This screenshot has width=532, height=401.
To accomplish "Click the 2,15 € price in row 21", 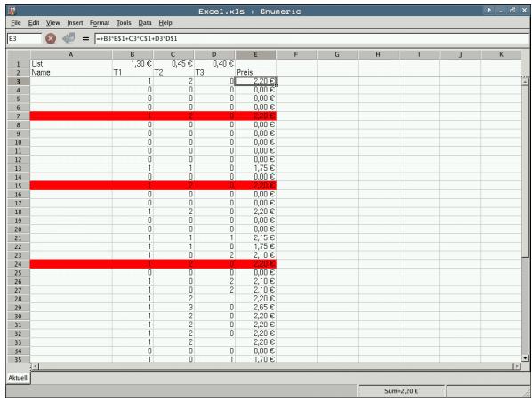I will pyautogui.click(x=255, y=238).
